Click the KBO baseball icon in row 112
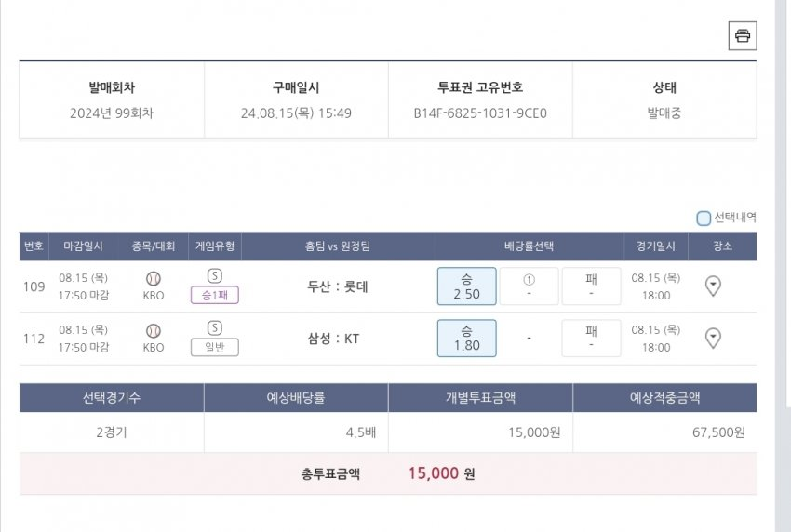Image resolution: width=791 pixels, height=532 pixels. click(x=154, y=330)
